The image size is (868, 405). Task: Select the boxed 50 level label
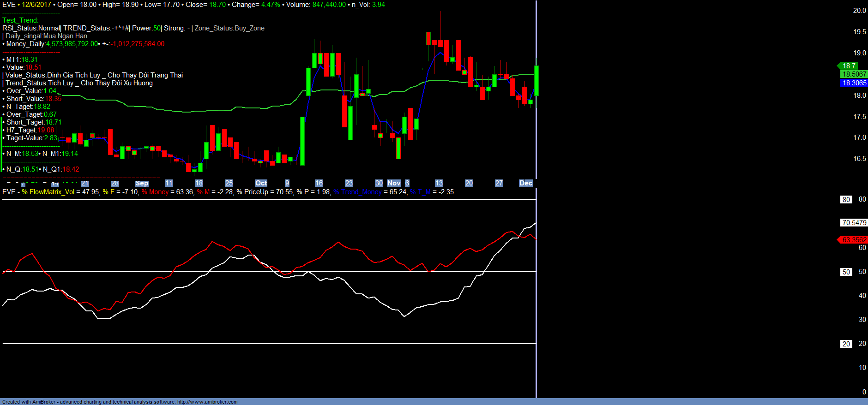(846, 272)
